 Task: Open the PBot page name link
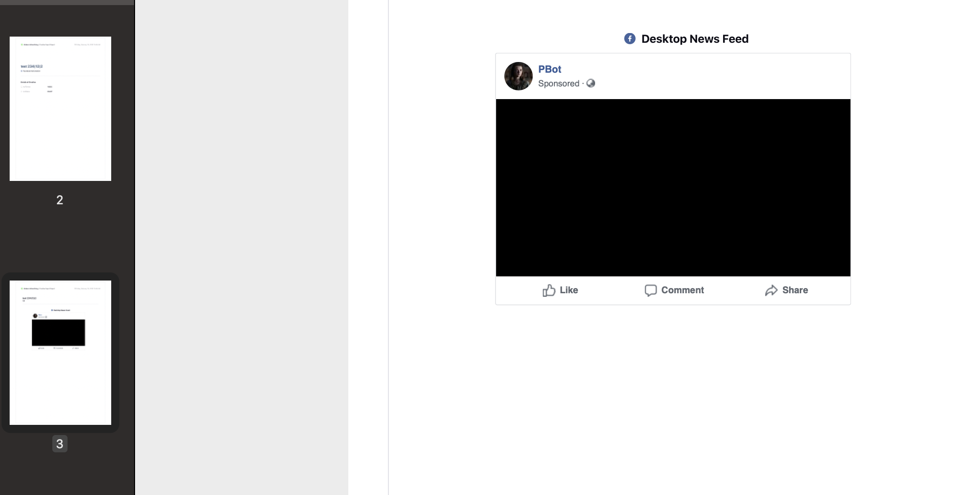(549, 69)
